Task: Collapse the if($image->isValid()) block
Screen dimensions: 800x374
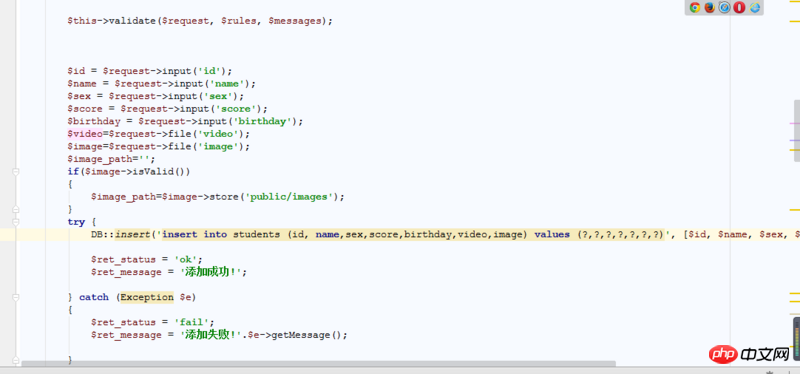Action: tap(15, 172)
